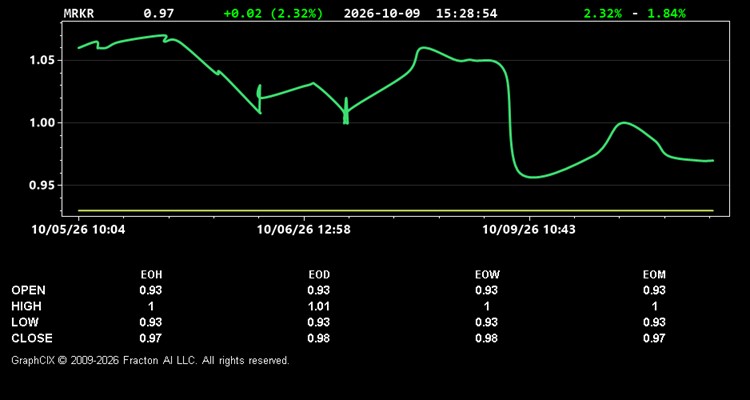Click the 15:28:54 timestamp
750x400 pixels.
[x=466, y=13]
